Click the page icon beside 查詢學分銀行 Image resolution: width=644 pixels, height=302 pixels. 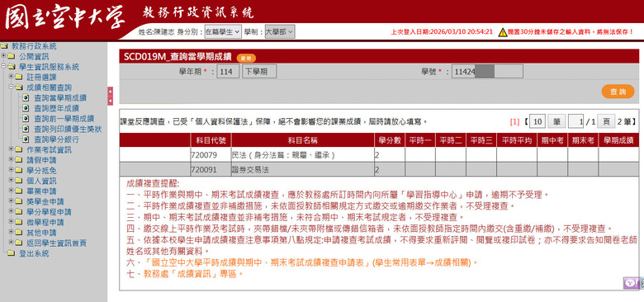(26, 139)
